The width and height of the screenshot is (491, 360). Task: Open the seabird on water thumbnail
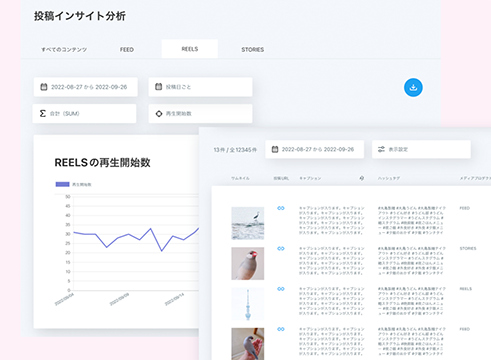(248, 223)
